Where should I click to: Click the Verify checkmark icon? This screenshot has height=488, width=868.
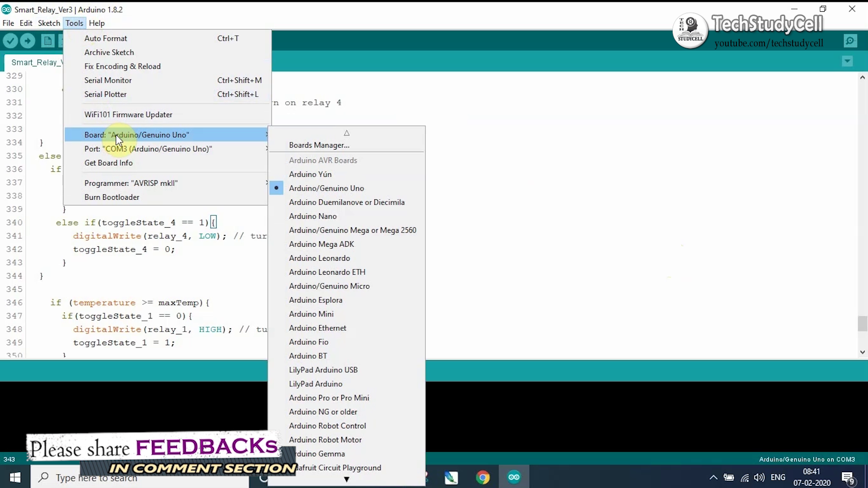(10, 41)
